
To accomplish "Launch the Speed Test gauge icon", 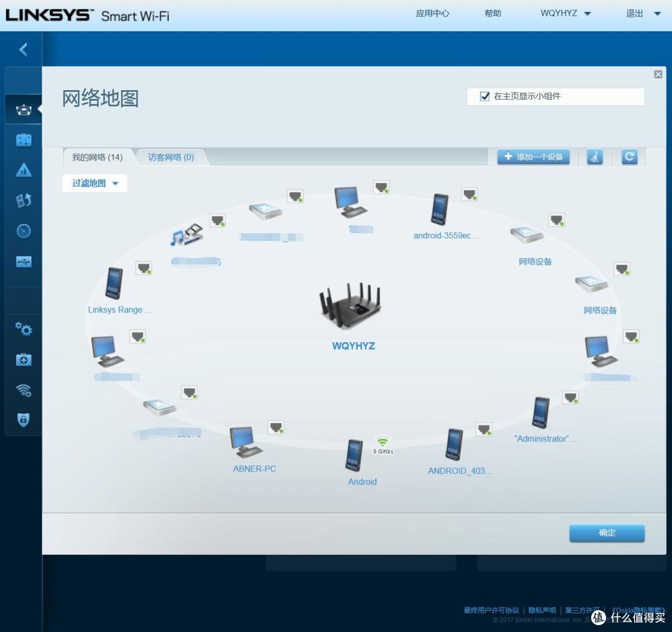I will coord(23,231).
